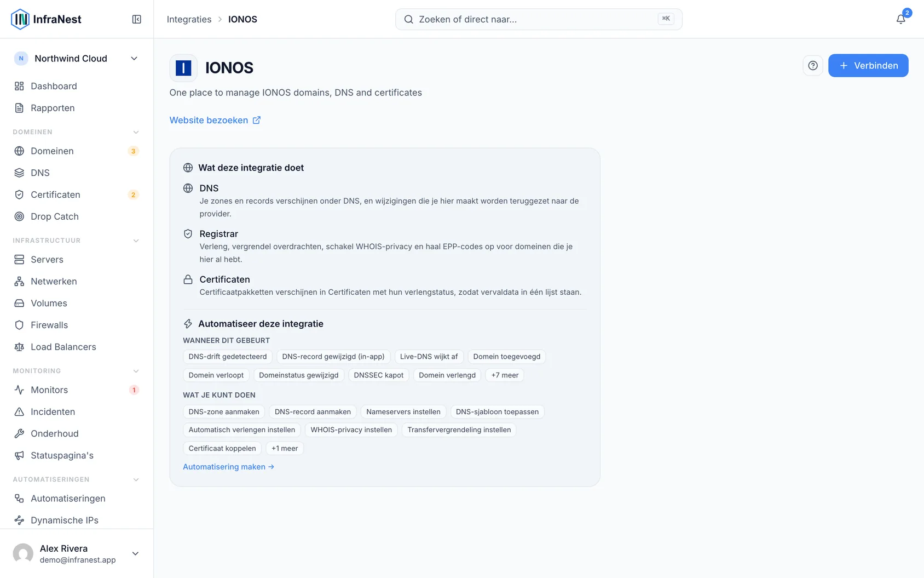Click the Dashboard grid icon
Viewport: 924px width, 578px height.
(x=19, y=86)
